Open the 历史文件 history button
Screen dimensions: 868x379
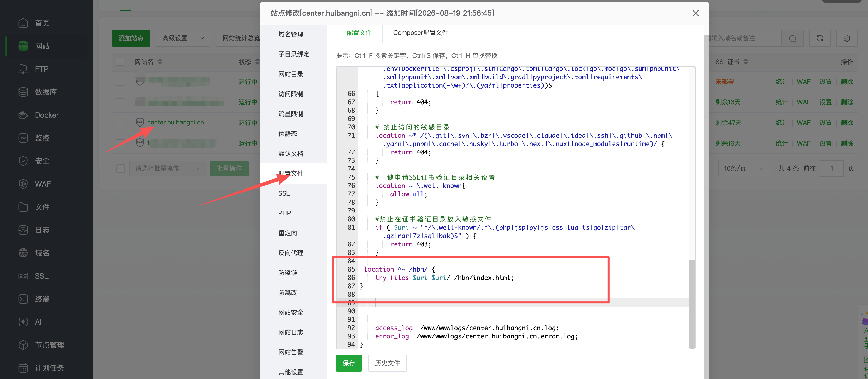pyautogui.click(x=388, y=363)
